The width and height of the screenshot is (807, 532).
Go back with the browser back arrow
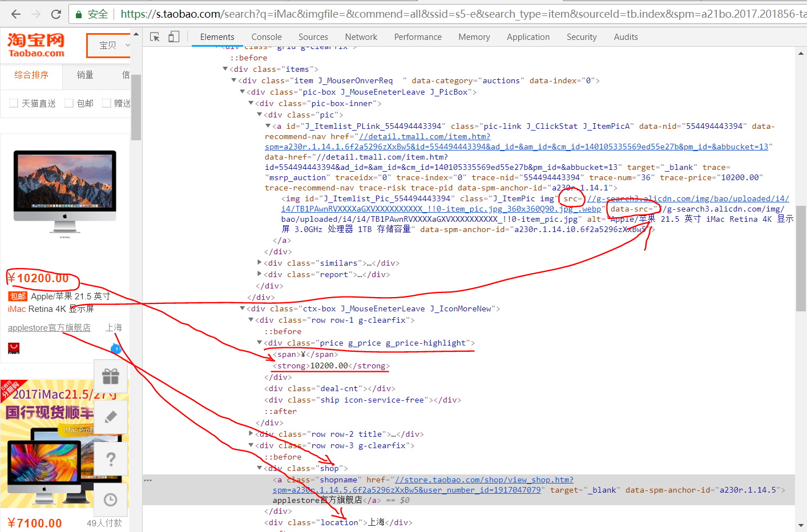[x=16, y=14]
